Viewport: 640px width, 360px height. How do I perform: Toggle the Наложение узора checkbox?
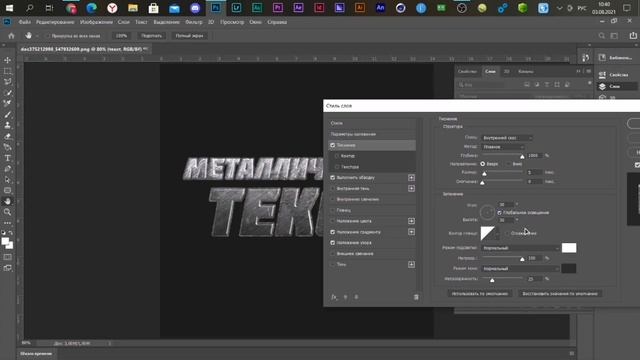tap(333, 243)
